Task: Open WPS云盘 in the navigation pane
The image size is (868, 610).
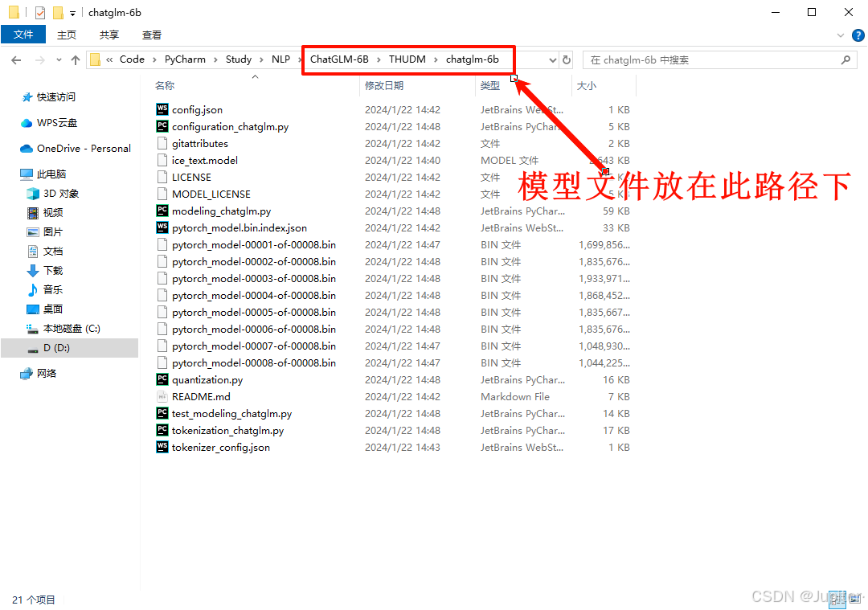Action: [56, 123]
